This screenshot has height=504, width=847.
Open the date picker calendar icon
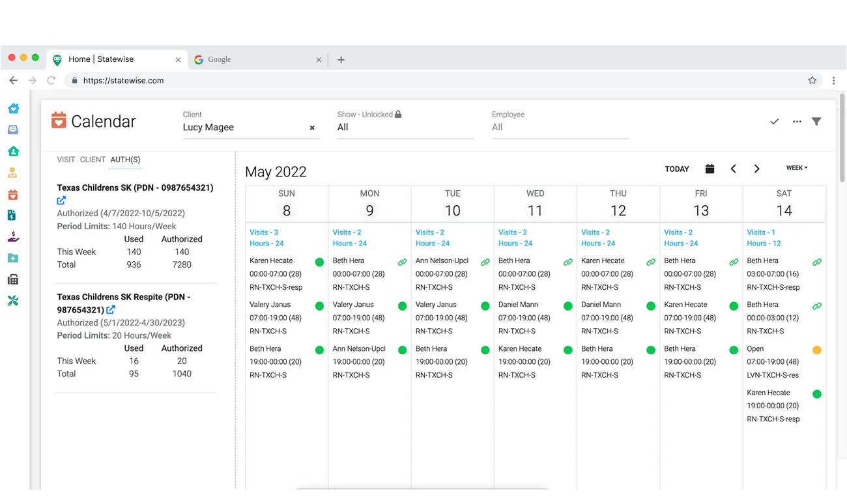point(710,169)
